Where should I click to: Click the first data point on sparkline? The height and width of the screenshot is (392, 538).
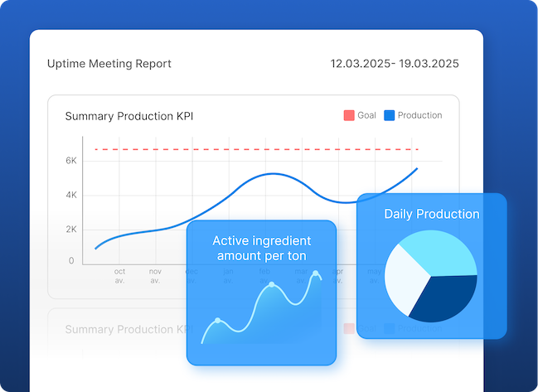tap(218, 320)
